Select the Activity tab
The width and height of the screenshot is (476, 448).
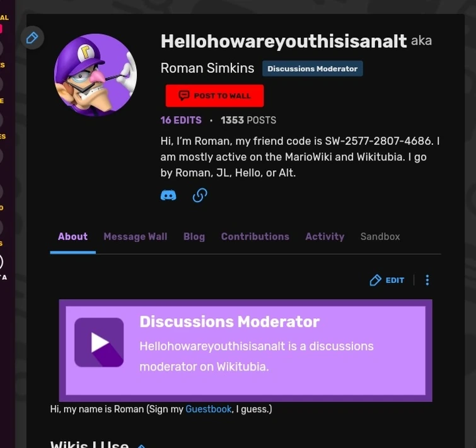[x=325, y=236]
